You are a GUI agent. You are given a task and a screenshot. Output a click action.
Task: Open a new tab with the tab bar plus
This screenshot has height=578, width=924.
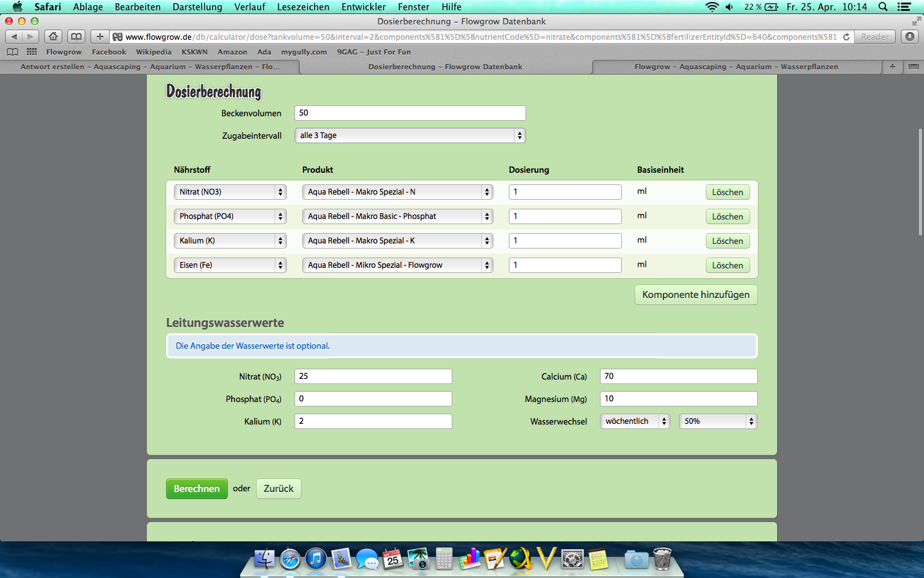tap(892, 67)
